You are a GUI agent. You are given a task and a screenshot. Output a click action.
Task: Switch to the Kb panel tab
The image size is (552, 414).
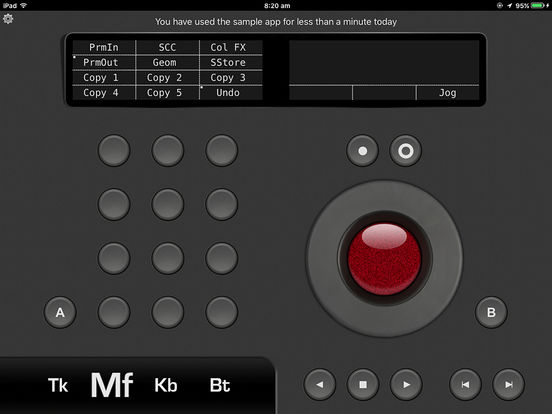click(x=166, y=385)
